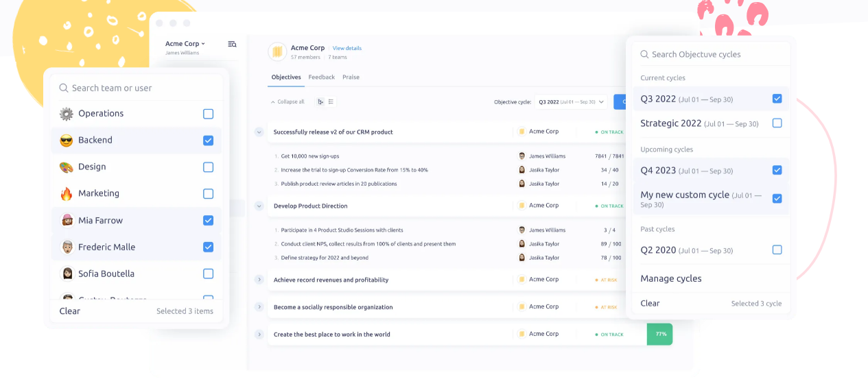The height and width of the screenshot is (388, 868).
Task: Click Jasika Taylor avatar in publications row
Action: pyautogui.click(x=522, y=184)
